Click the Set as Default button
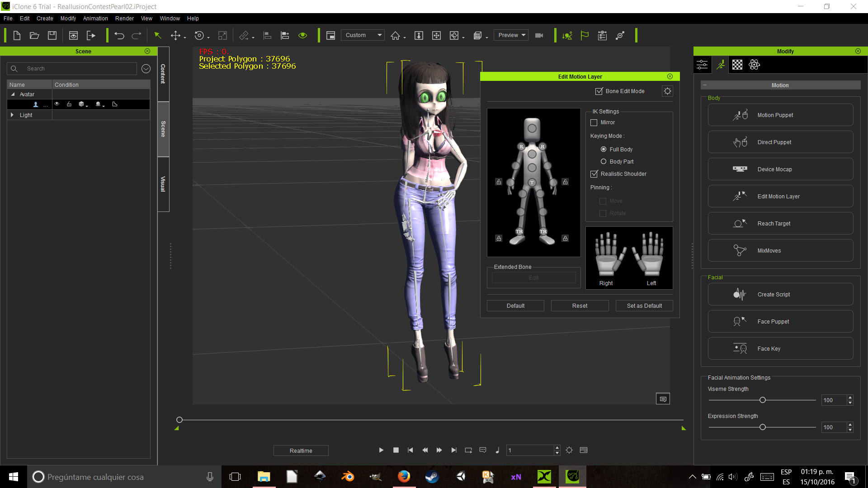The width and height of the screenshot is (868, 488). coord(644,306)
